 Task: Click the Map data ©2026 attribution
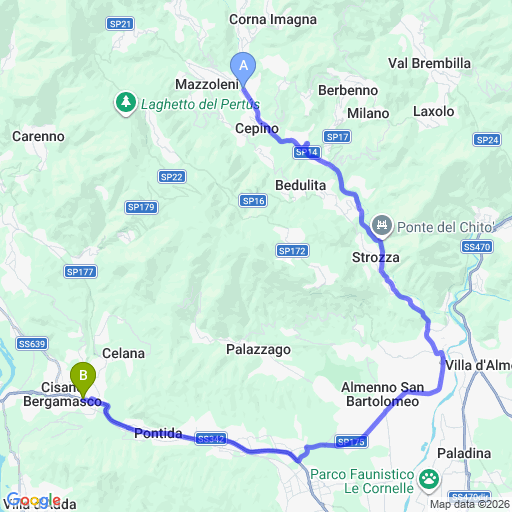[x=470, y=504]
